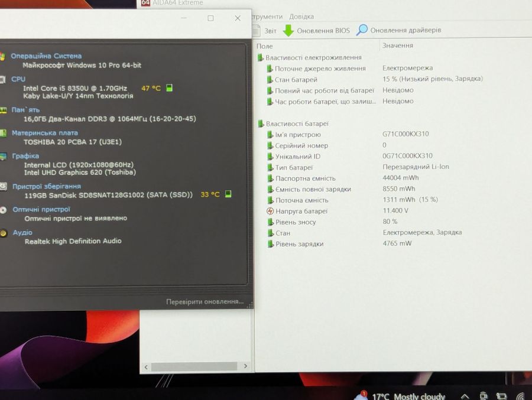Select Ємність повної зарядки row
The height and width of the screenshot is (400, 532).
click(x=309, y=189)
